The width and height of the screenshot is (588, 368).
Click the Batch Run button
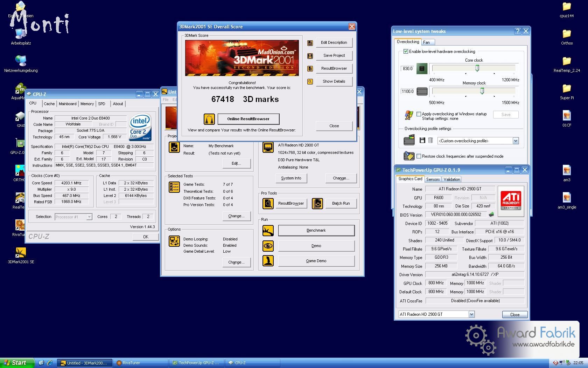click(x=341, y=204)
